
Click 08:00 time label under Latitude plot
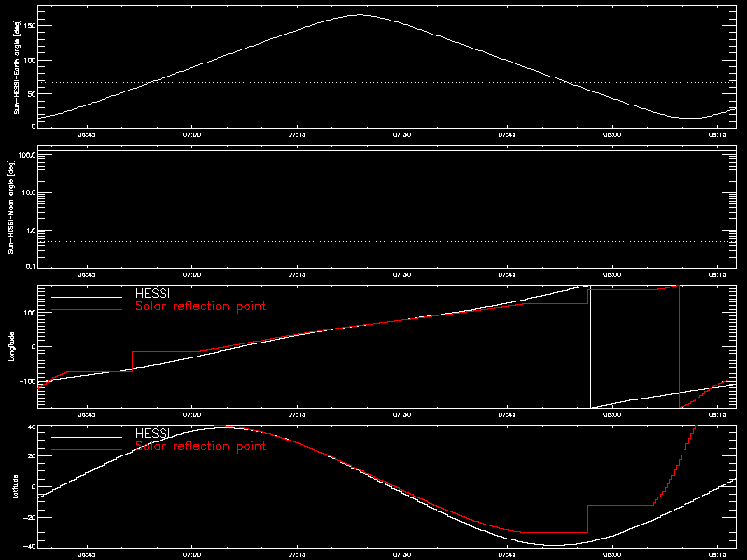tap(613, 554)
